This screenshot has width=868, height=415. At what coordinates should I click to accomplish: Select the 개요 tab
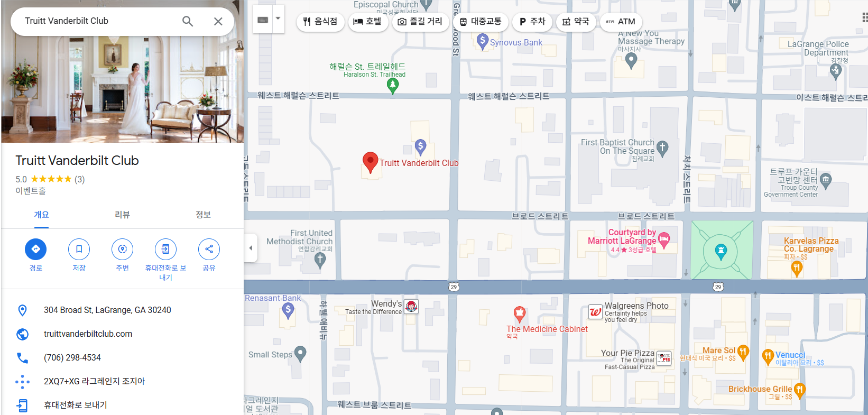click(41, 215)
